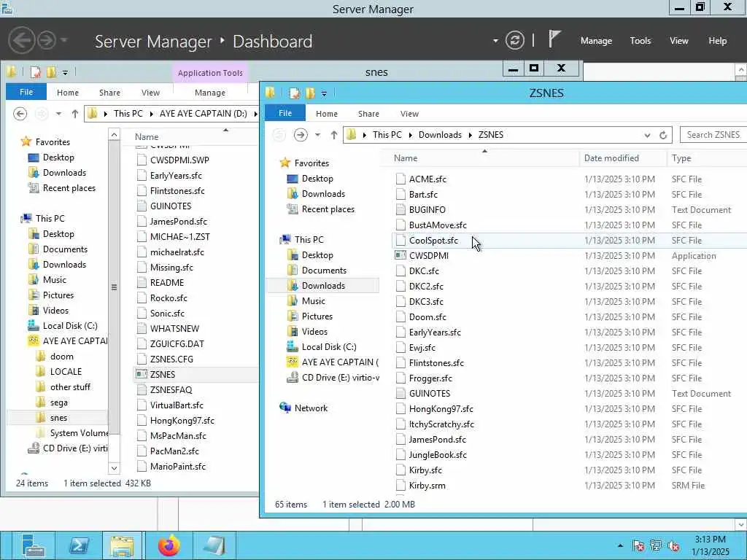
Task: Click the network icon in system tray
Action: (656, 545)
